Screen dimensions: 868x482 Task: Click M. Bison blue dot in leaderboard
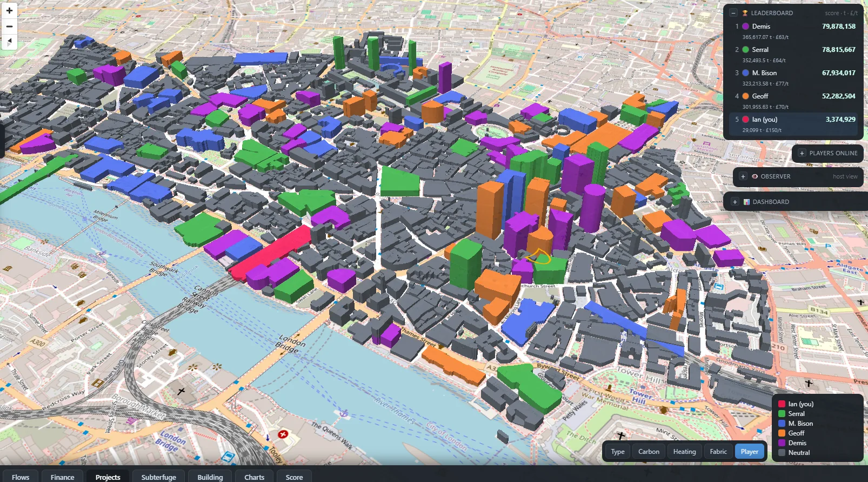coord(745,73)
